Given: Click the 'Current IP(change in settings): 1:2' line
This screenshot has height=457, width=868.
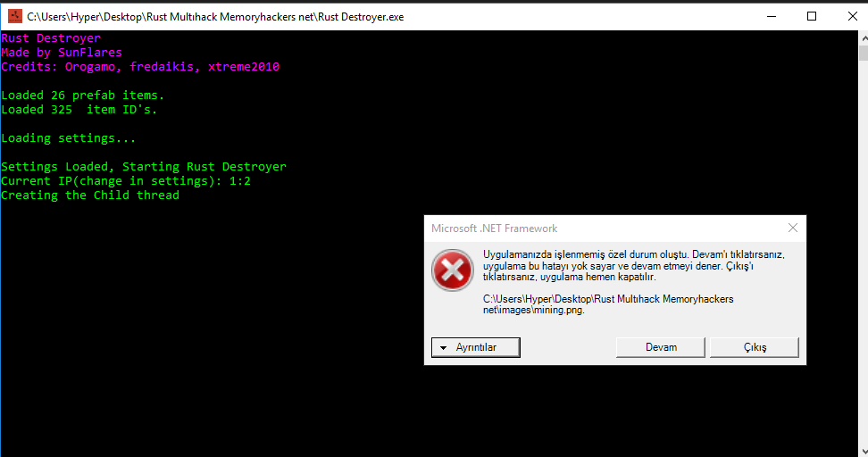Looking at the screenshot, I should (x=126, y=181).
